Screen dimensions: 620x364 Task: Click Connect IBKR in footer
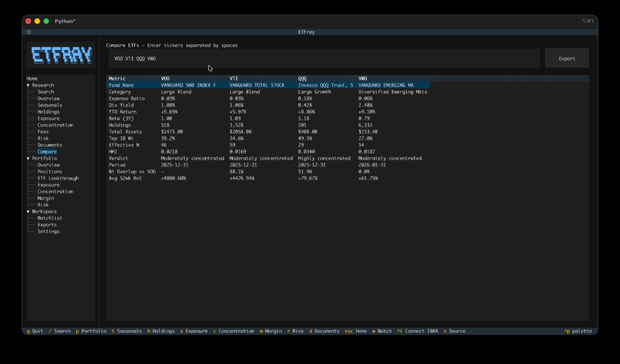418,331
